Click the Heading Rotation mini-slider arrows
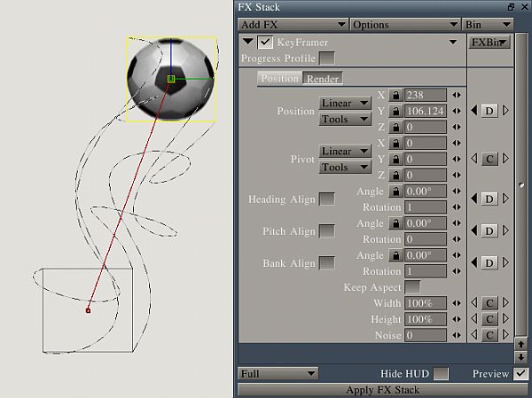This screenshot has width=532, height=398. pos(457,207)
